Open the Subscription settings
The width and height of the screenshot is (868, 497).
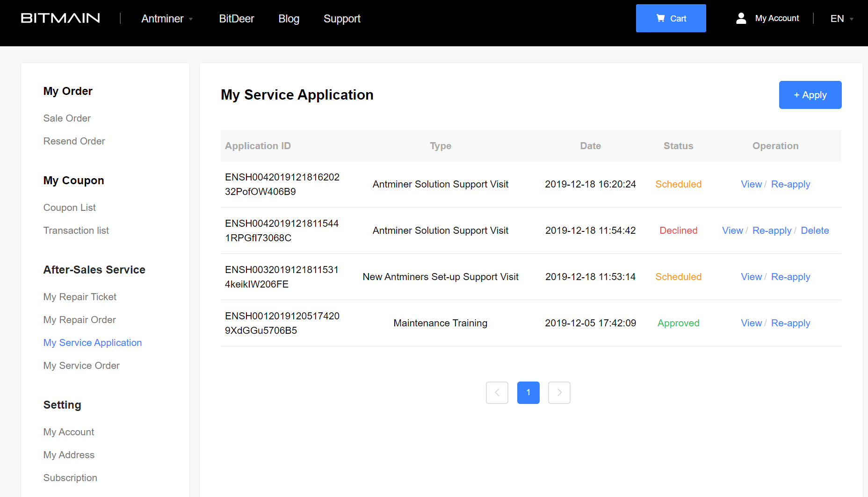point(70,477)
